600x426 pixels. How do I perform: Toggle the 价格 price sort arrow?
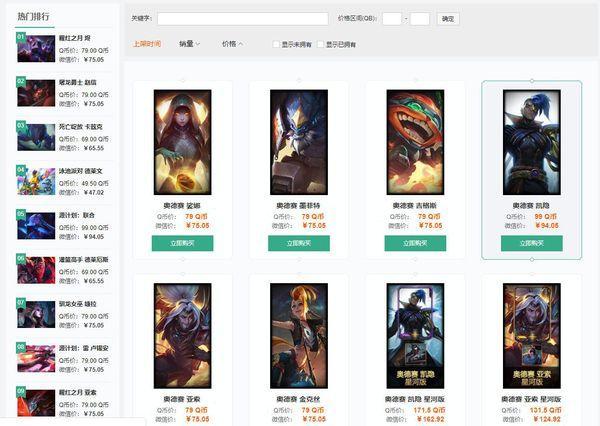(x=232, y=44)
